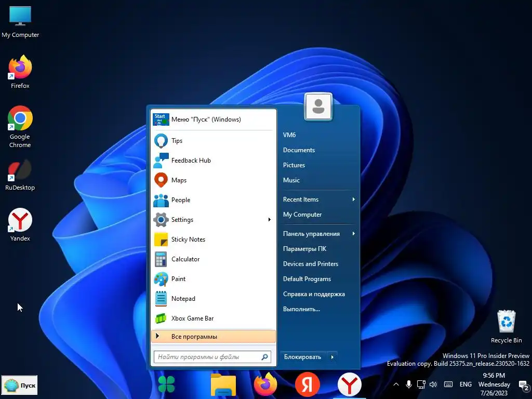Open the green clover taskbar icon
This screenshot has width=532, height=399.
(166, 384)
